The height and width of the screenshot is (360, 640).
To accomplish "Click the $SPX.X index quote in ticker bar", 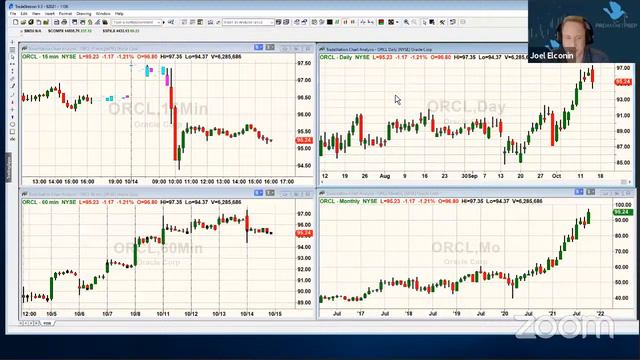I will [x=121, y=31].
